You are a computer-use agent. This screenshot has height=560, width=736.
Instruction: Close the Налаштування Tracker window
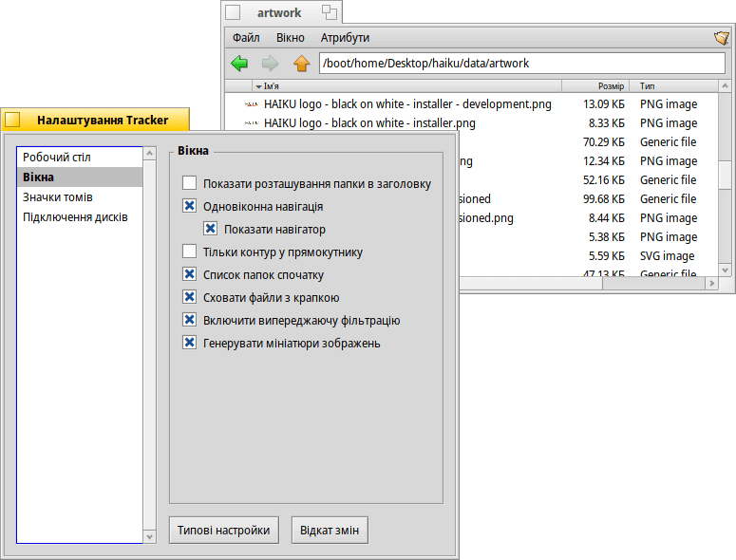(x=12, y=120)
